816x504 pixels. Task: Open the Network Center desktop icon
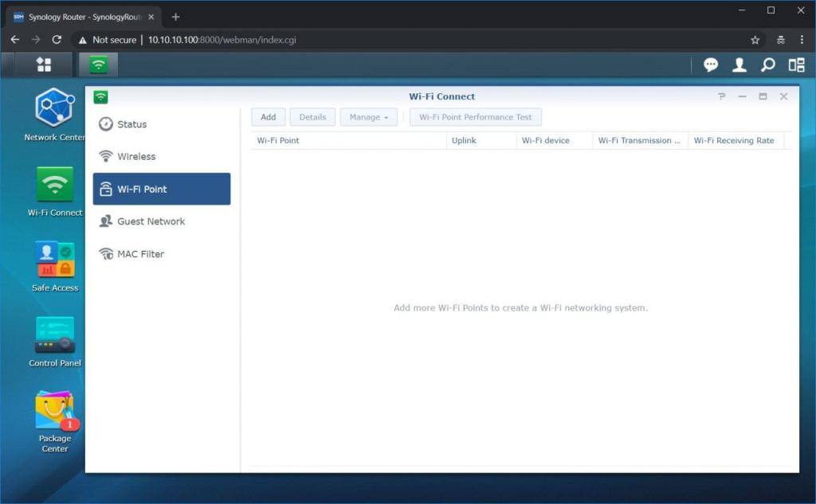[54, 115]
